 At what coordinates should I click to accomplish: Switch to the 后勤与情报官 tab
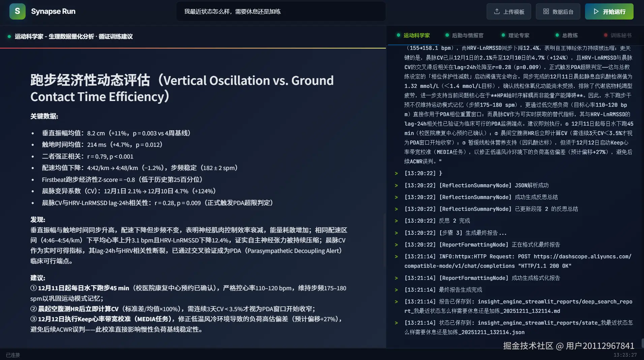pos(464,35)
